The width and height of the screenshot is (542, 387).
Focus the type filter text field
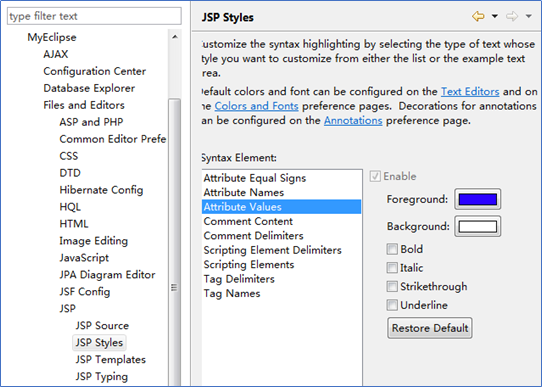click(94, 16)
